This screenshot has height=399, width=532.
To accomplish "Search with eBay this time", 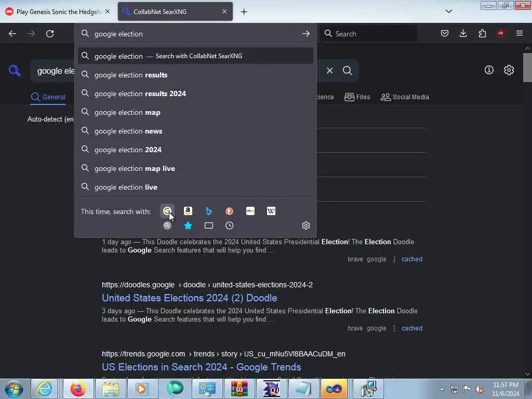I will [x=250, y=211].
